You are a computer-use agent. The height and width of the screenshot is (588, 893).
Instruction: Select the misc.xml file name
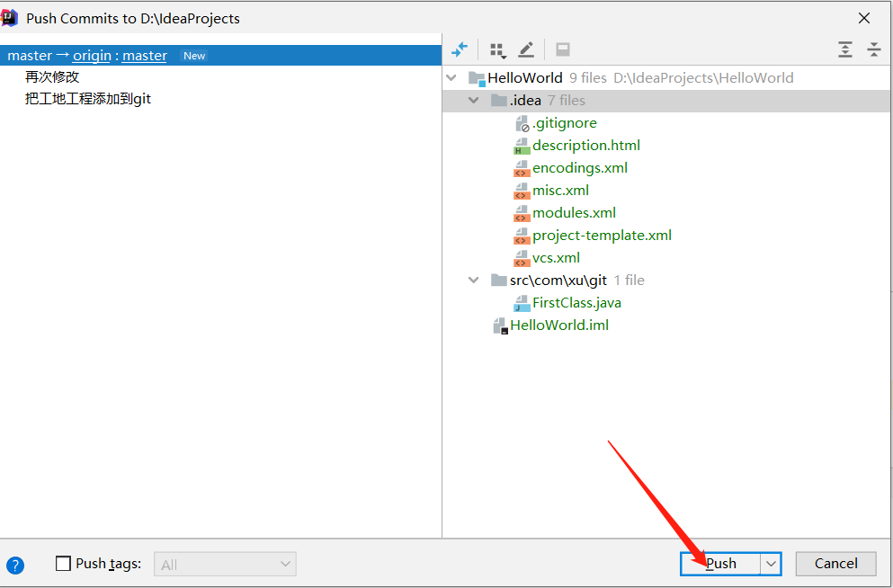[x=560, y=191]
